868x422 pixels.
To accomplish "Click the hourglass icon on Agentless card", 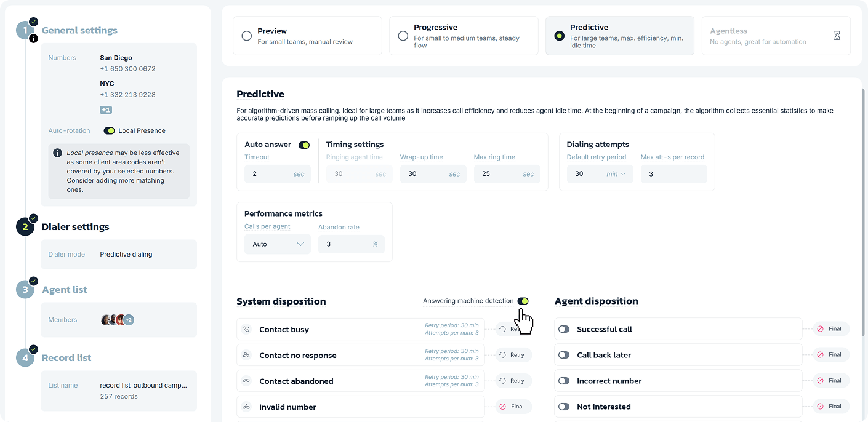I will click(x=837, y=36).
